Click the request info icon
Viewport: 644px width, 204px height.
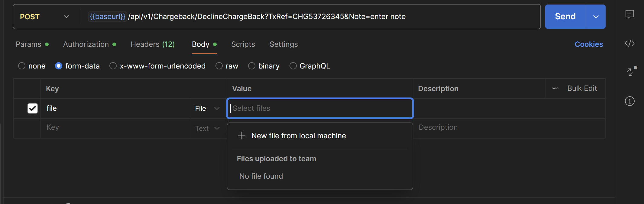coord(629,101)
